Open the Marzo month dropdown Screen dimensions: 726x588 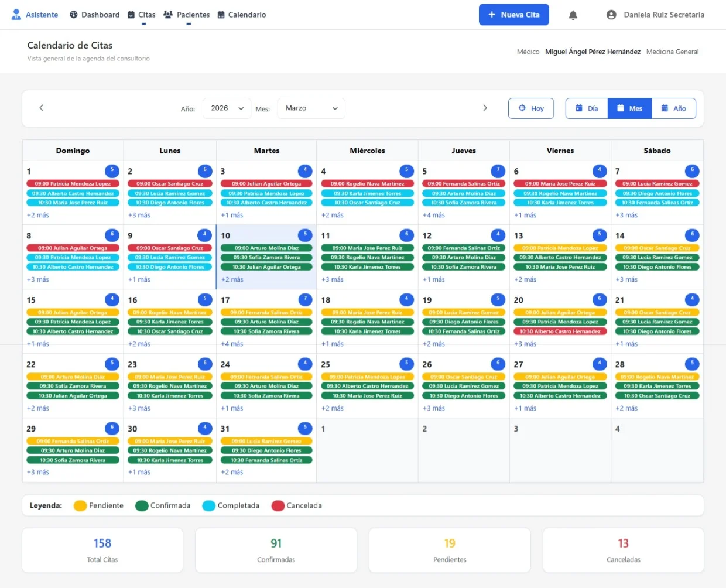click(x=311, y=108)
